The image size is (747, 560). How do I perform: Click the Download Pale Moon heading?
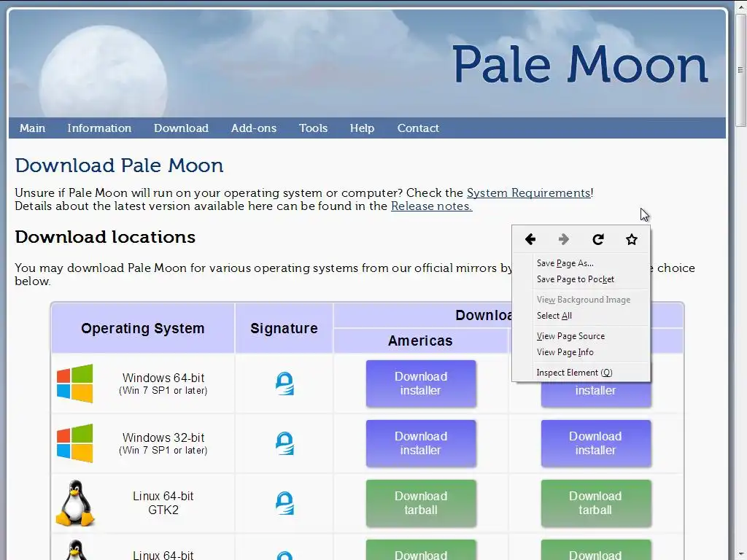pos(119,166)
